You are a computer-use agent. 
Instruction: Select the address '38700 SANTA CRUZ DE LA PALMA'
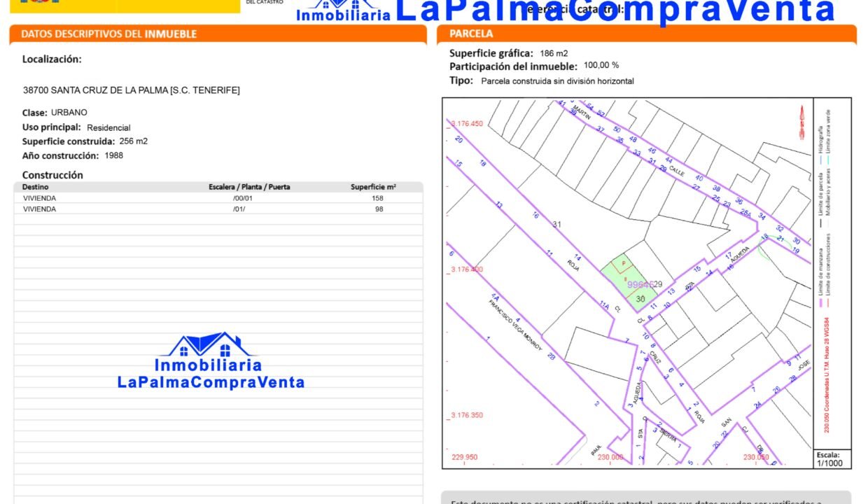[96, 90]
